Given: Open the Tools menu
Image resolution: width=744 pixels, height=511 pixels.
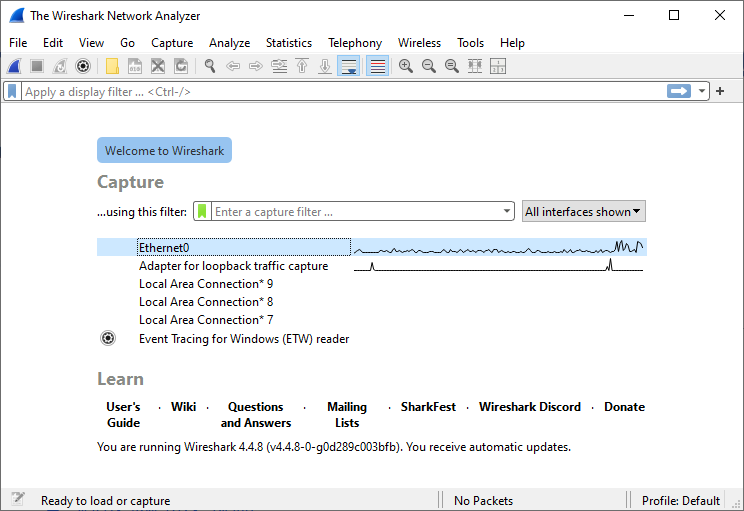Looking at the screenshot, I should click(470, 43).
